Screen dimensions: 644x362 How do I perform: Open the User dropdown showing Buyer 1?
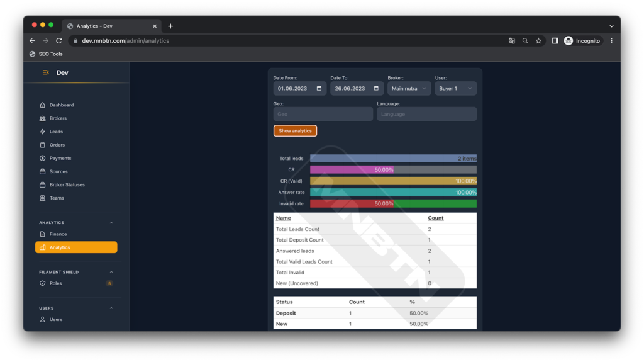tap(455, 89)
